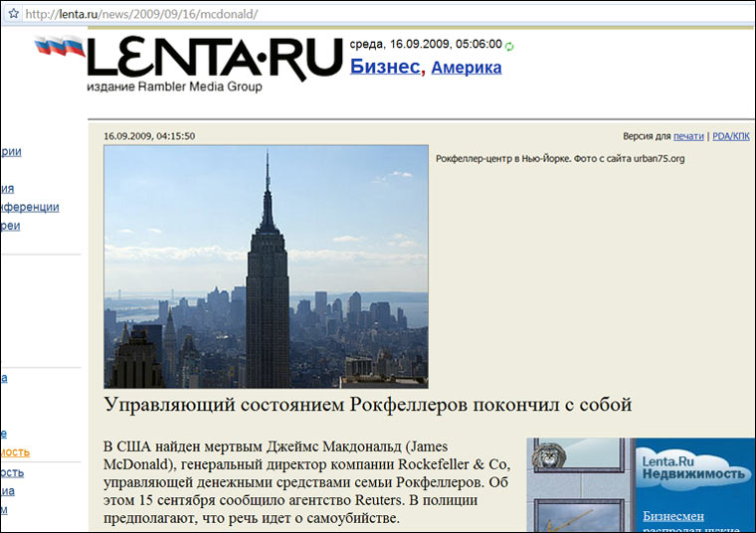Image resolution: width=756 pixels, height=533 pixels.
Task: Click the photo caption mentioning urban75.org
Action: pyautogui.click(x=560, y=158)
